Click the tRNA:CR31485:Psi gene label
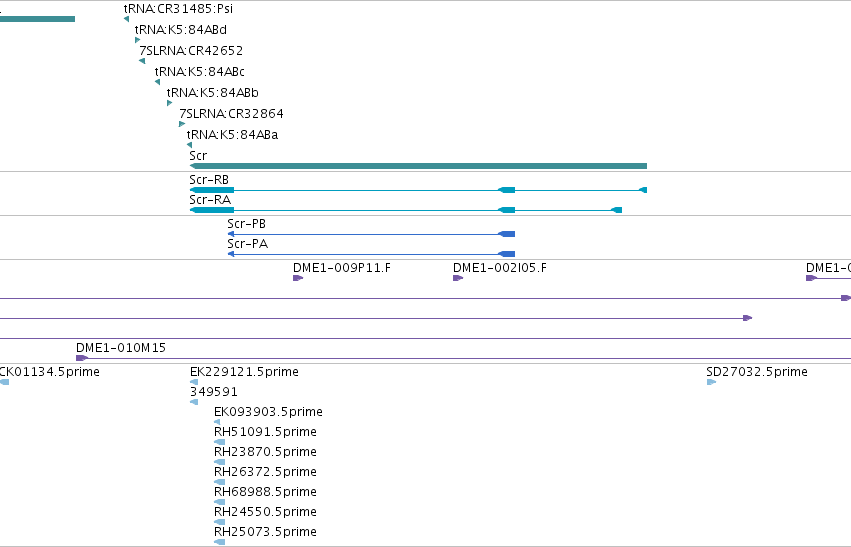Image resolution: width=851 pixels, height=547 pixels. coord(178,9)
